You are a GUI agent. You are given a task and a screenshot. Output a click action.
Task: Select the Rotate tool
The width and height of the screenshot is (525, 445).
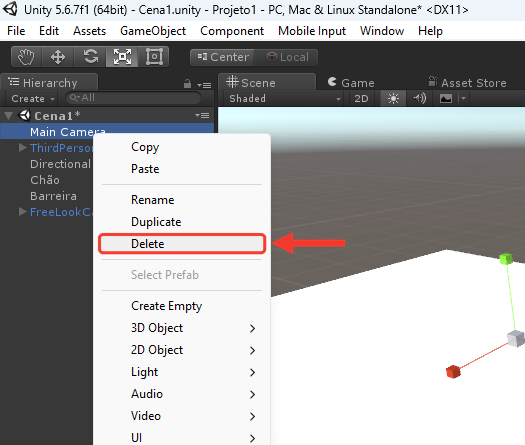tap(90, 57)
